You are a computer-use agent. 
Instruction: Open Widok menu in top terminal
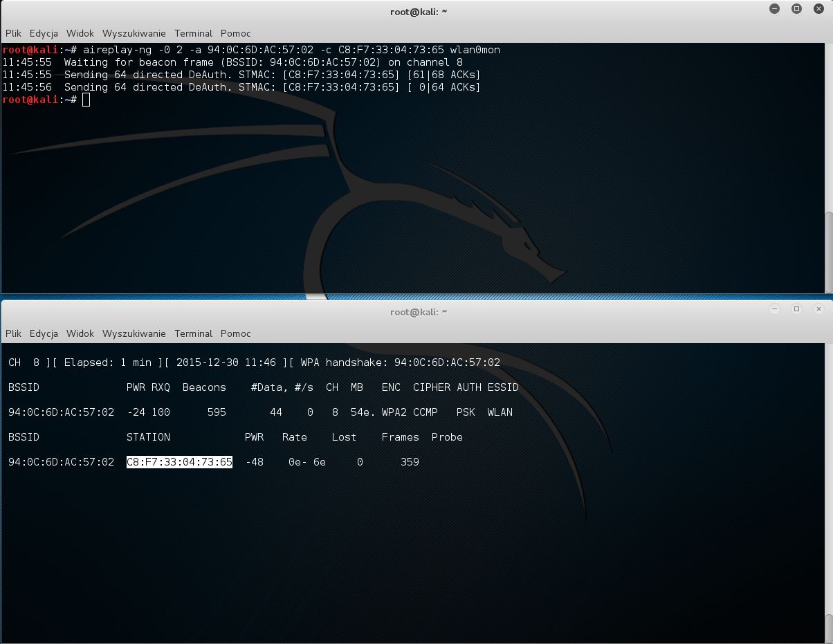coord(80,33)
